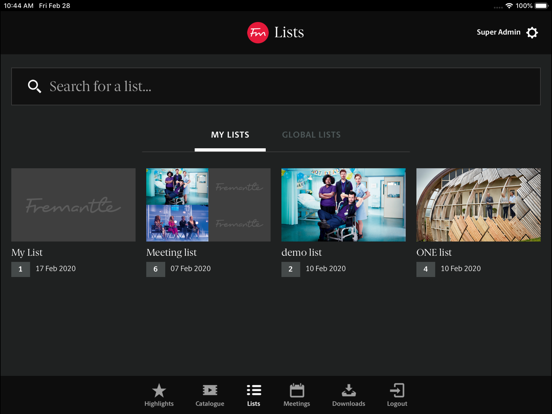552x414 pixels.
Task: Switch to MY LISTS tab
Action: coord(230,135)
